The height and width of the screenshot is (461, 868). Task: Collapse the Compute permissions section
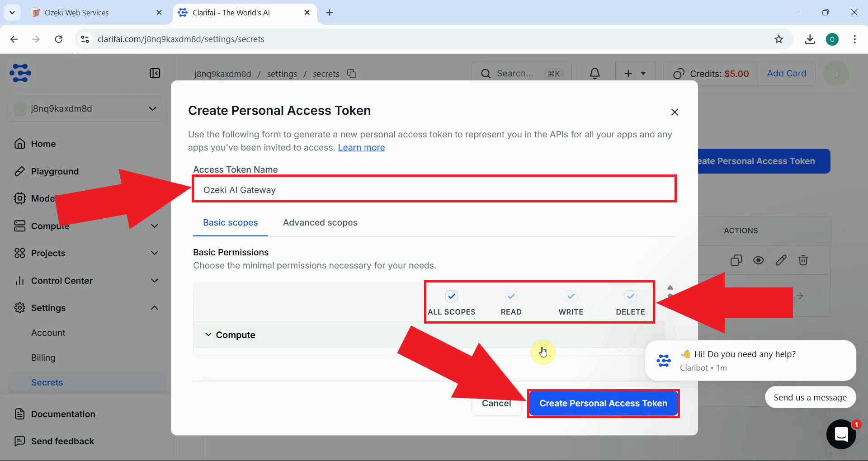[x=208, y=335]
